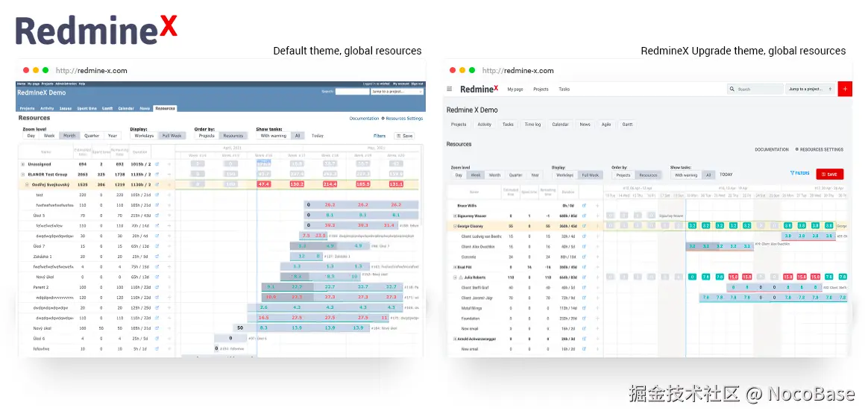Viewport: 868px width, 417px height.
Task: Focus the Search field in Default theme
Action: pos(352,91)
